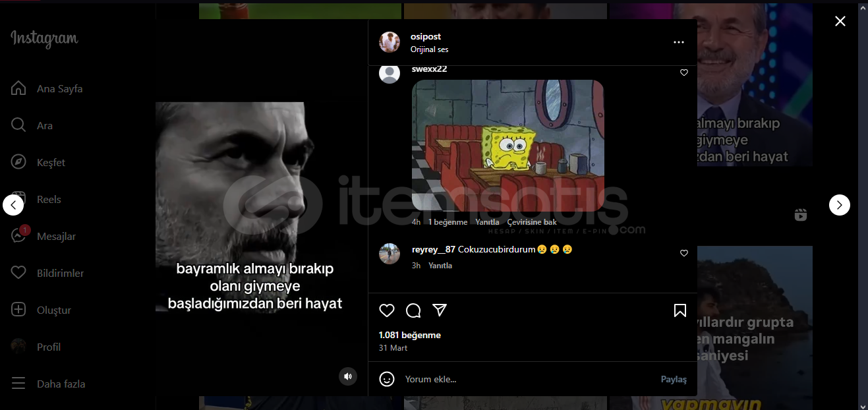The image size is (868, 410).
Task: Expand Daha fazla menu label
Action: 61,384
